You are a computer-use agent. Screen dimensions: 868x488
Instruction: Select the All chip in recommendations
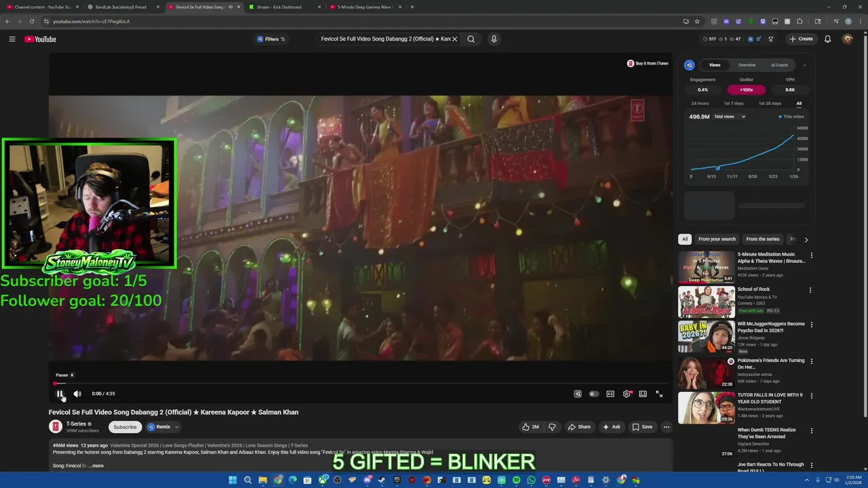click(x=685, y=239)
